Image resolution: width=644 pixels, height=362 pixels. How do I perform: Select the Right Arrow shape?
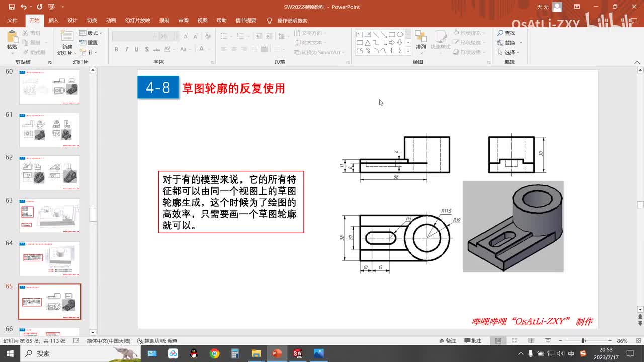[392, 43]
